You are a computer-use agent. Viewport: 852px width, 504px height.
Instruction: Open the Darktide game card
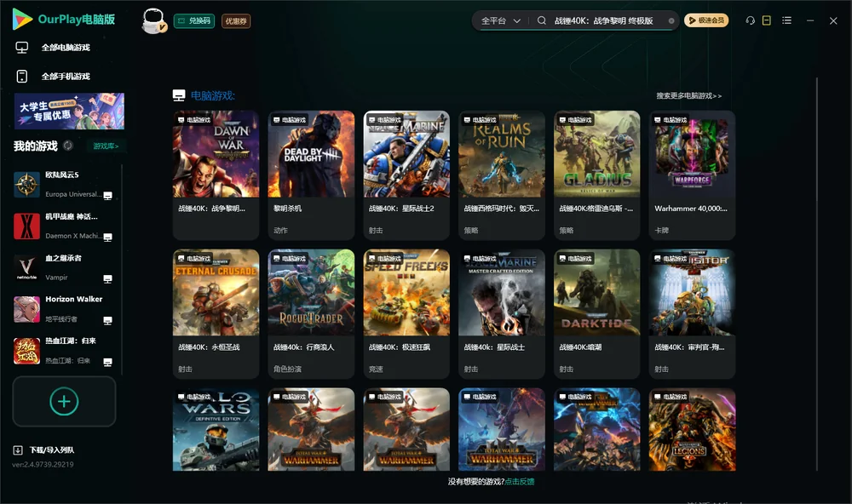(x=597, y=314)
